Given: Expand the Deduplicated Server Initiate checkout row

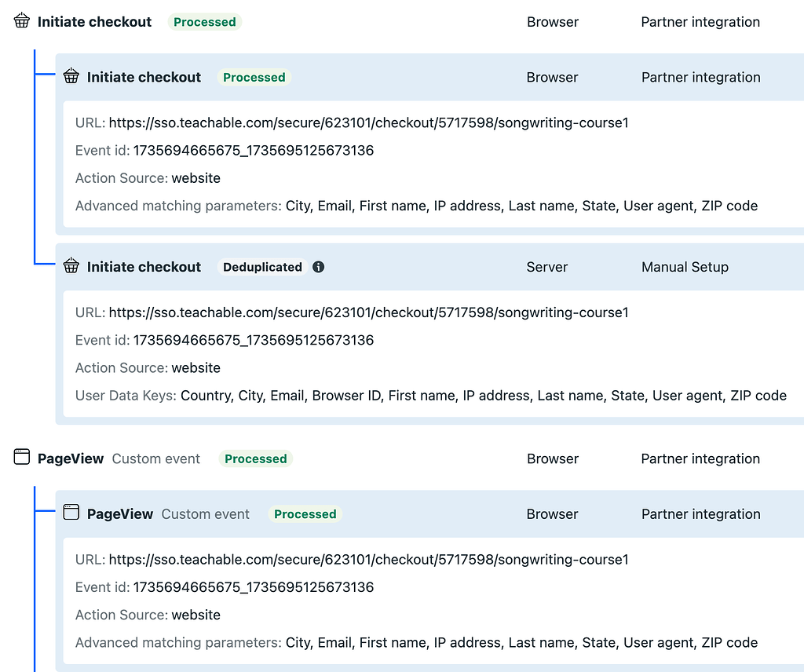Looking at the screenshot, I should (x=144, y=267).
